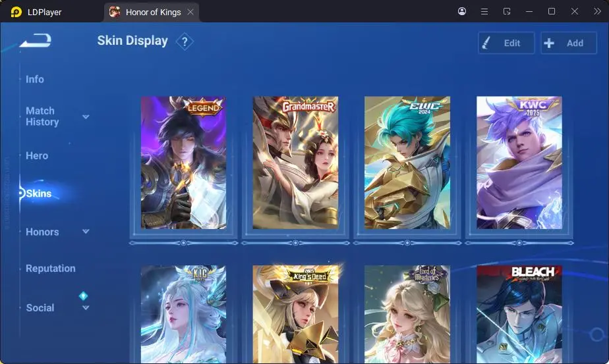Close the Honor of Kings tab

[x=190, y=12]
